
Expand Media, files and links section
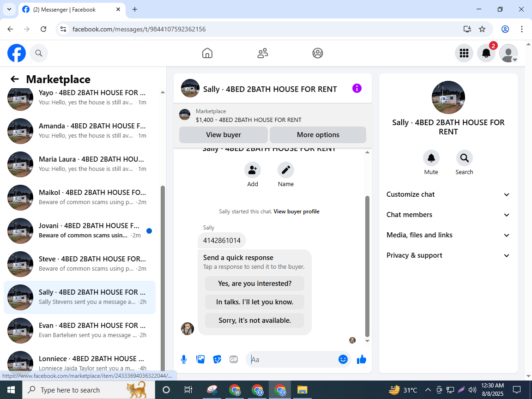coord(448,235)
